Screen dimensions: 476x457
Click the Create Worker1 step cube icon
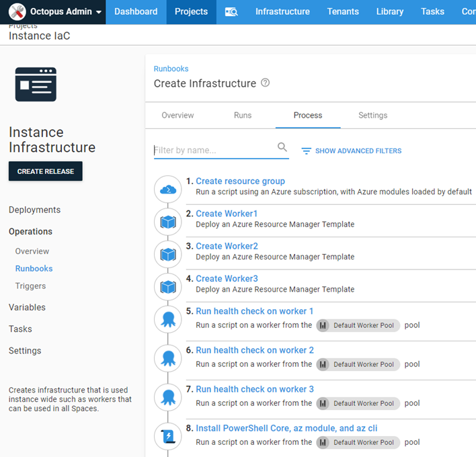click(x=168, y=222)
